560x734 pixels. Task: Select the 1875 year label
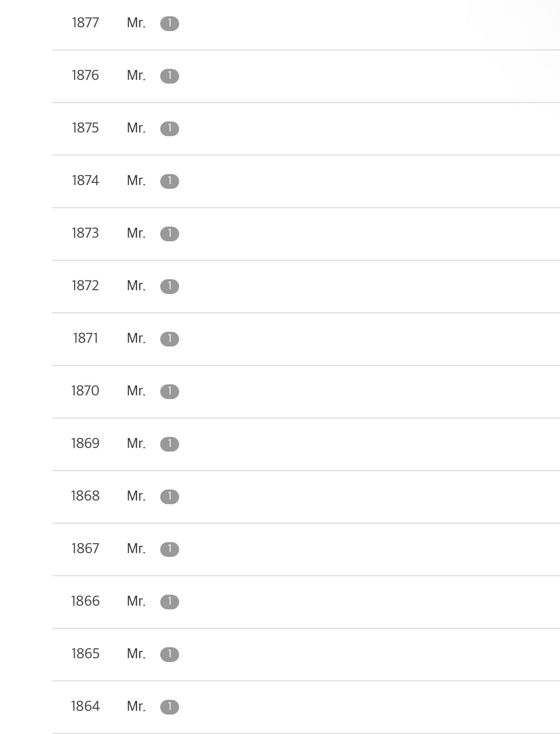85,128
